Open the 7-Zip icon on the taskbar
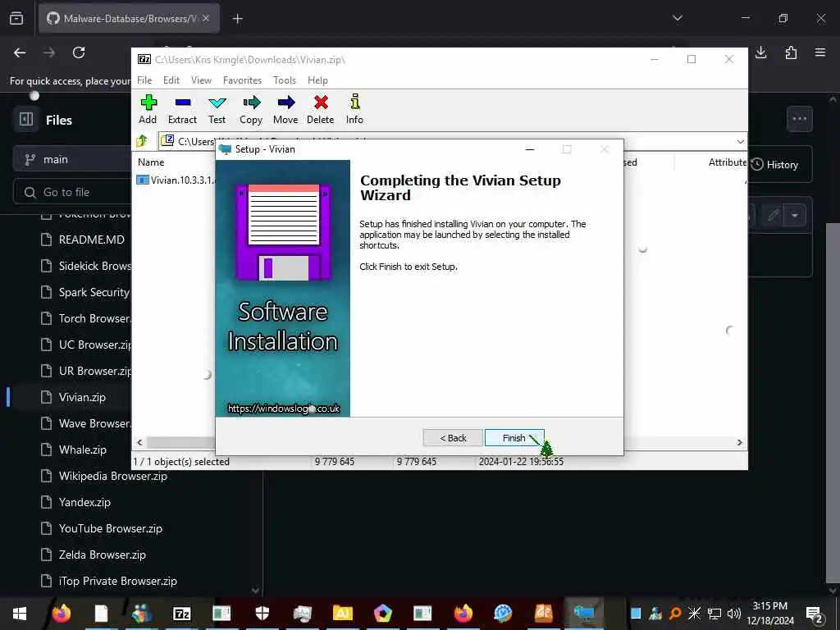 click(x=182, y=613)
